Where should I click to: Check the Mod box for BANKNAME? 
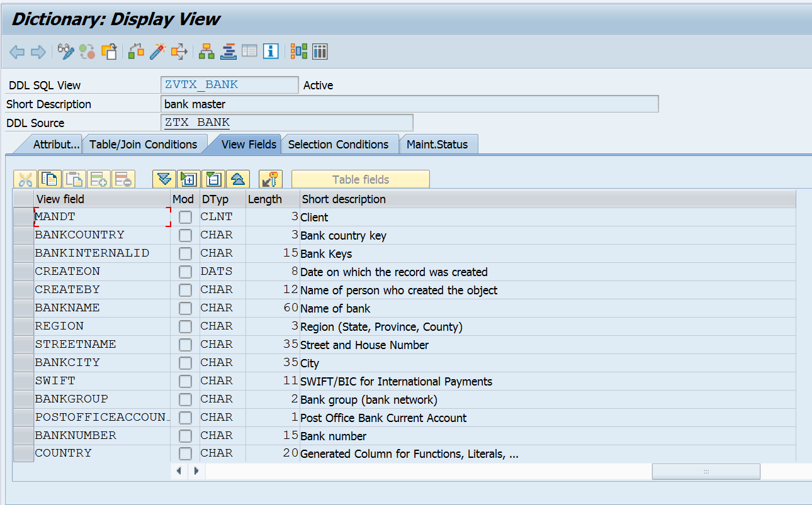click(182, 308)
